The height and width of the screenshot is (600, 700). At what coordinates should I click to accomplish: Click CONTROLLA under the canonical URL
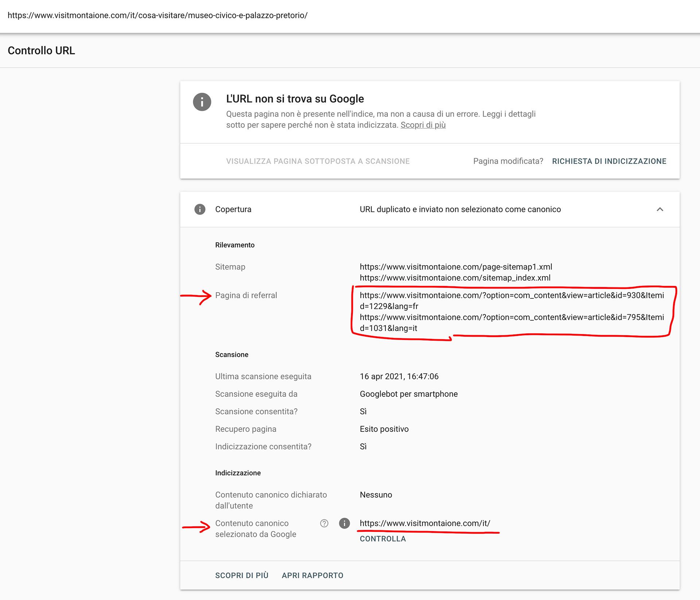tap(383, 539)
